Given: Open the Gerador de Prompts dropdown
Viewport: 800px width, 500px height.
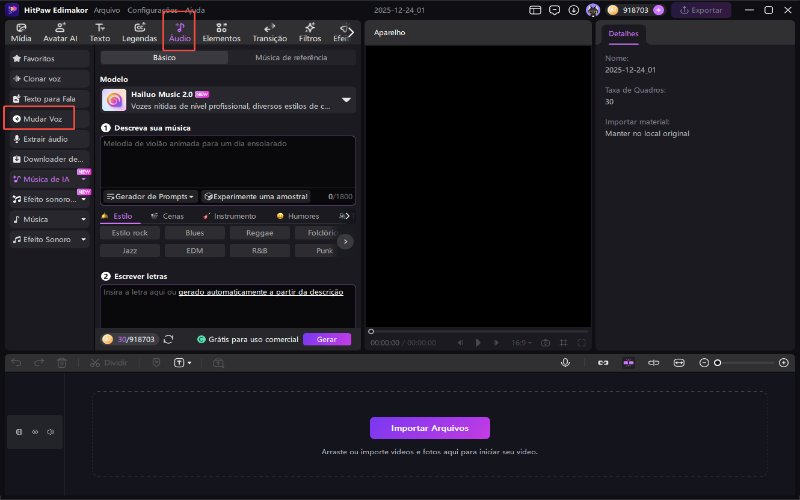Looking at the screenshot, I should point(149,197).
